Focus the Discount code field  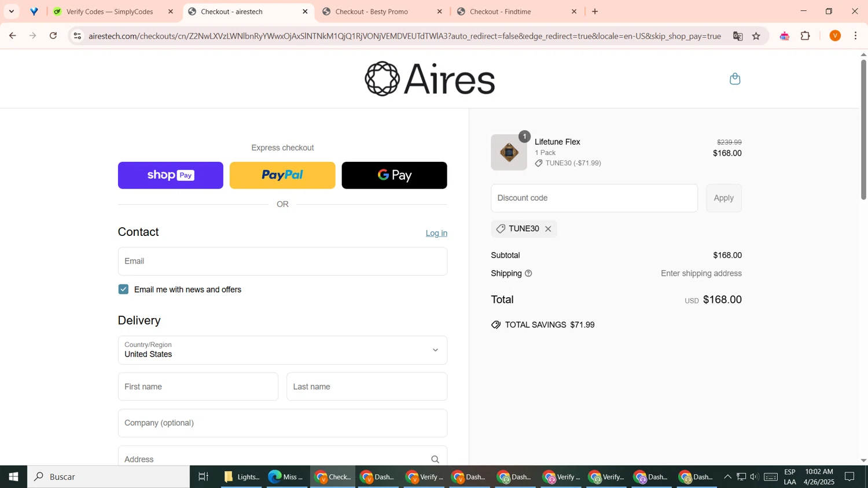point(594,198)
